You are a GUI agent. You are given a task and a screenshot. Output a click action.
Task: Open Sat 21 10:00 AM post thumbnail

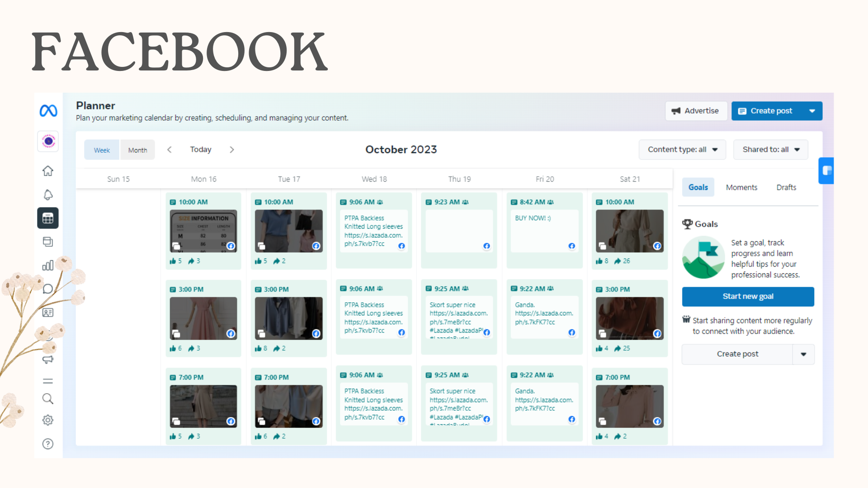pos(629,230)
